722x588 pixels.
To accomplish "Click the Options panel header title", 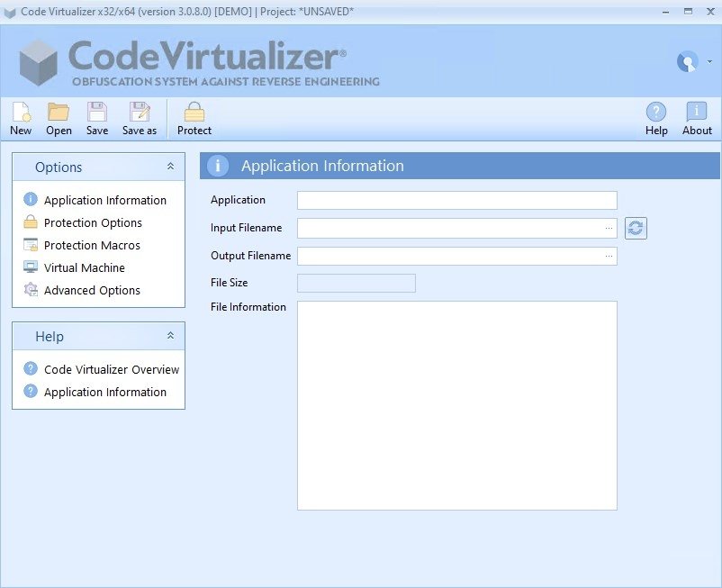I will (59, 167).
